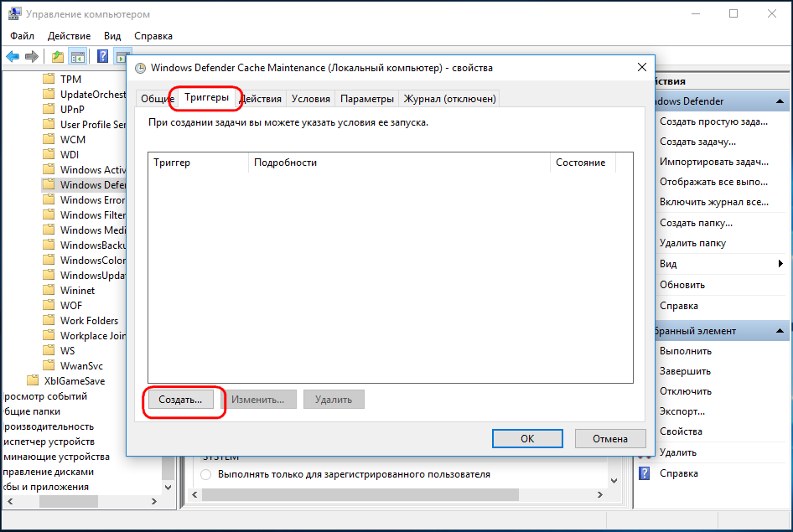Switch to the Действия tab
Viewport: 793px width, 532px height.
[x=261, y=99]
